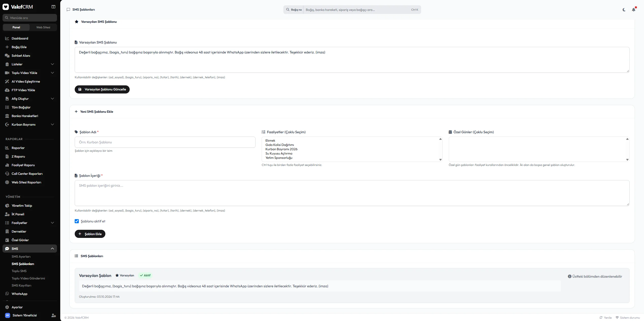Image resolution: width=644 pixels, height=321 pixels.
Task: Click the Şablon Ekle button
Action: pos(90,234)
